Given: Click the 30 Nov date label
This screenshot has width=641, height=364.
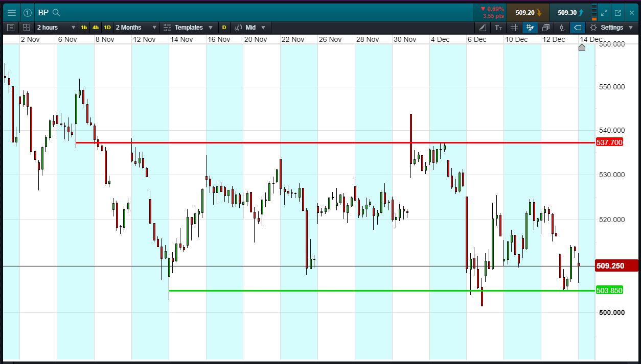Looking at the screenshot, I should [x=405, y=39].
